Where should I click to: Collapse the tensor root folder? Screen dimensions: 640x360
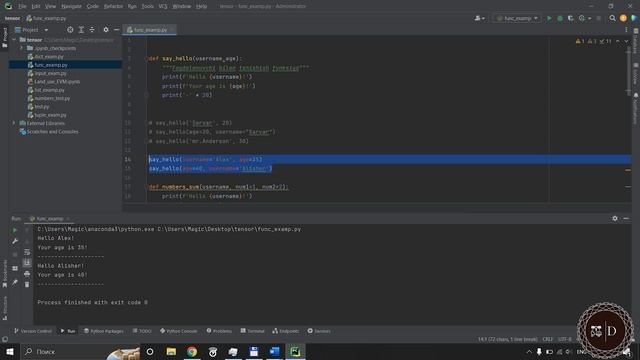(x=14, y=40)
